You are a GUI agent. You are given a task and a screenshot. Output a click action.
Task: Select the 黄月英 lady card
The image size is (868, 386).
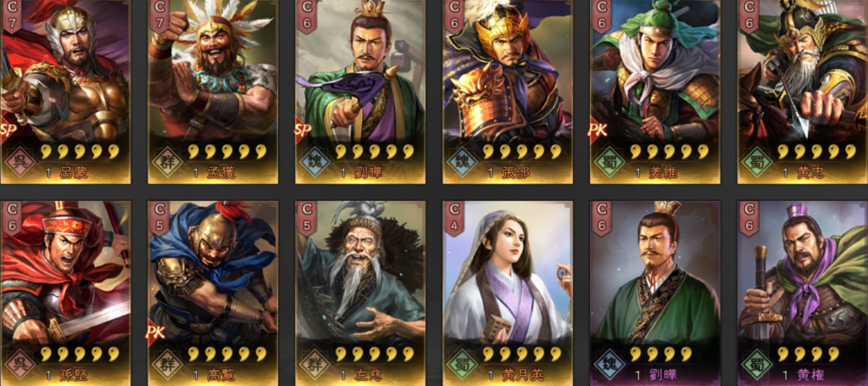click(x=508, y=294)
